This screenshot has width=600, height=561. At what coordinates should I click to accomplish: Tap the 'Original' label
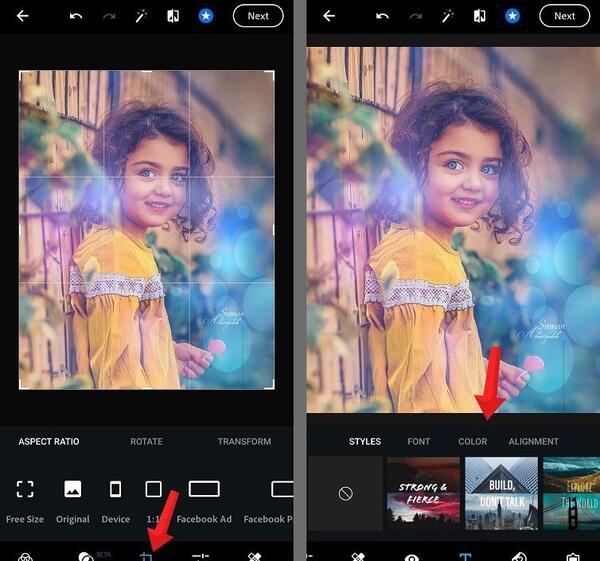pos(73,519)
